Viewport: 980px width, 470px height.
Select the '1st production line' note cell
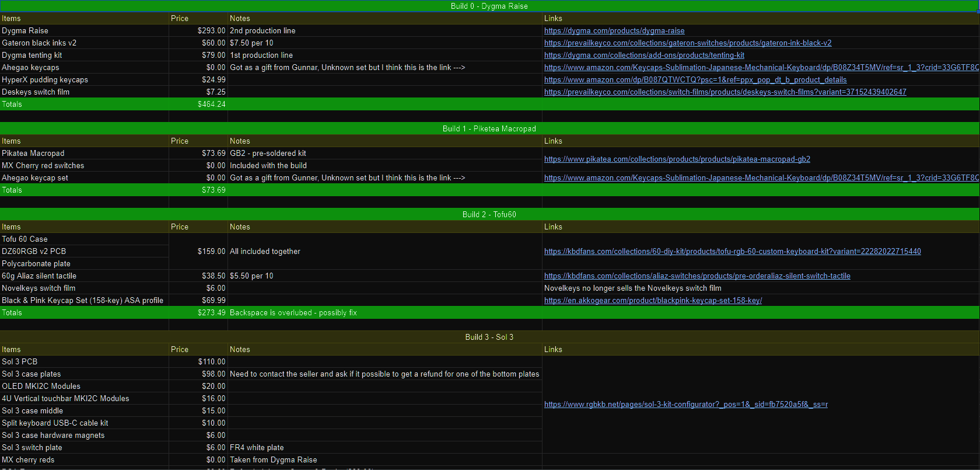click(385, 55)
